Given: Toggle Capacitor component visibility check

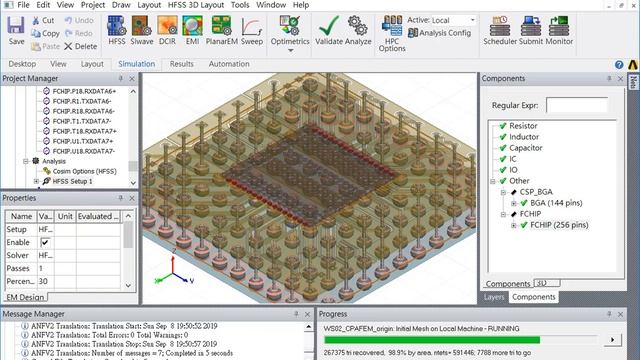Looking at the screenshot, I should point(503,148).
